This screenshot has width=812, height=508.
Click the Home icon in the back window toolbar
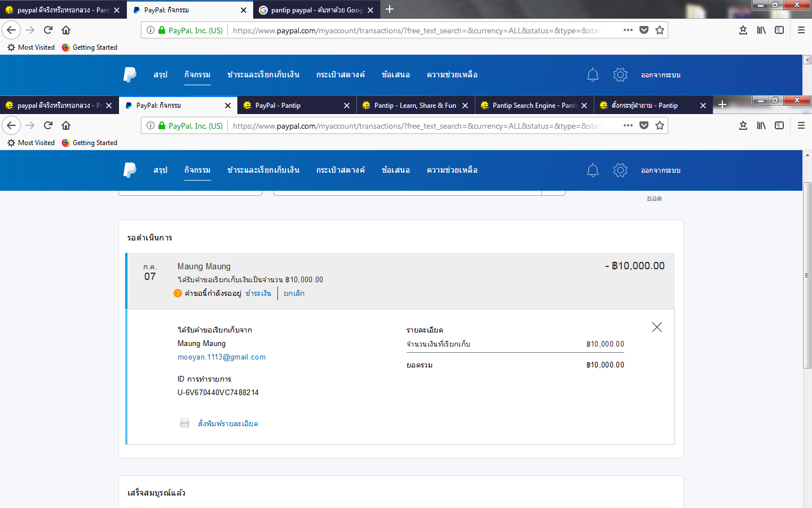(x=66, y=30)
